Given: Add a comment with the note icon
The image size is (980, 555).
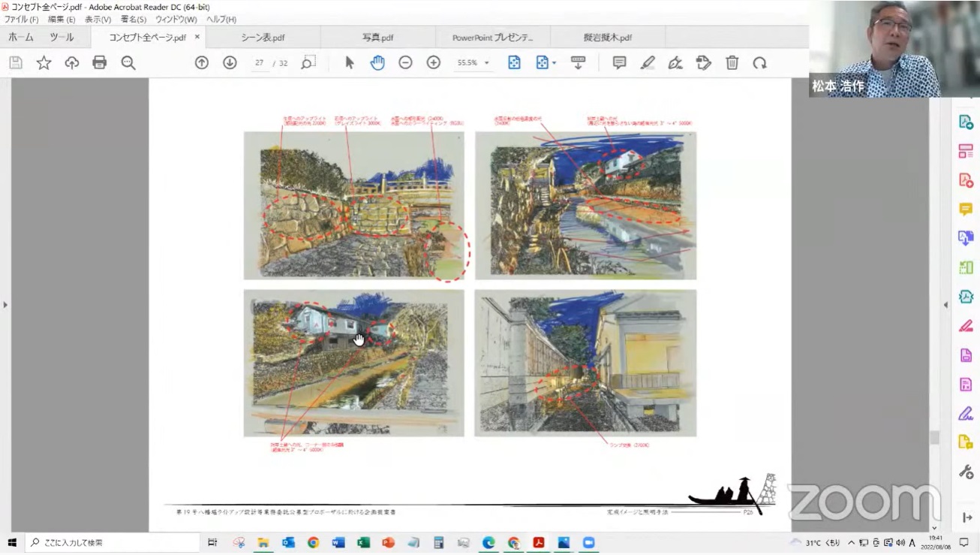Looking at the screenshot, I should coord(619,63).
